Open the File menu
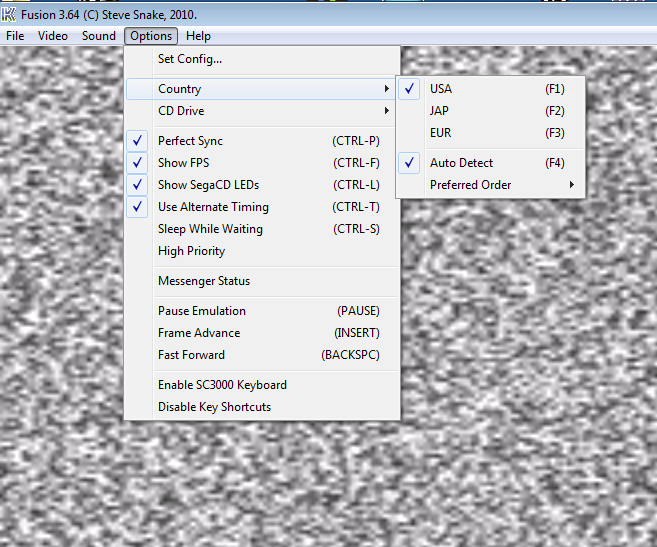 15,36
